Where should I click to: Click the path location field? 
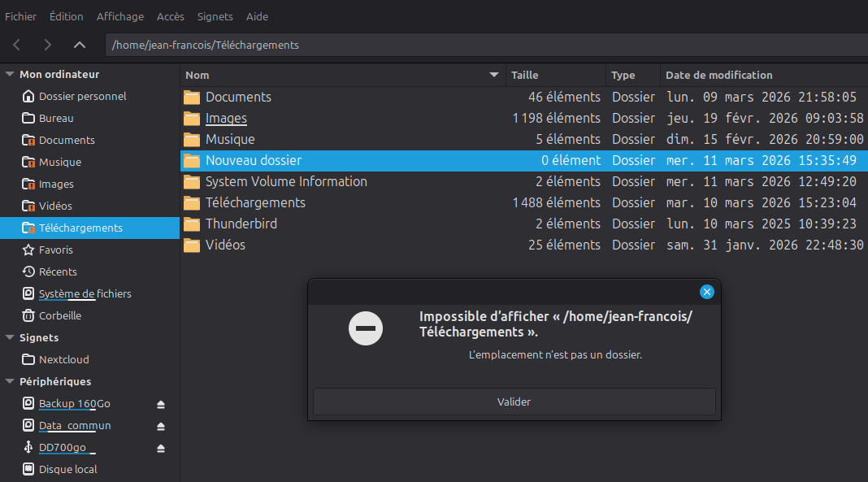click(486, 45)
